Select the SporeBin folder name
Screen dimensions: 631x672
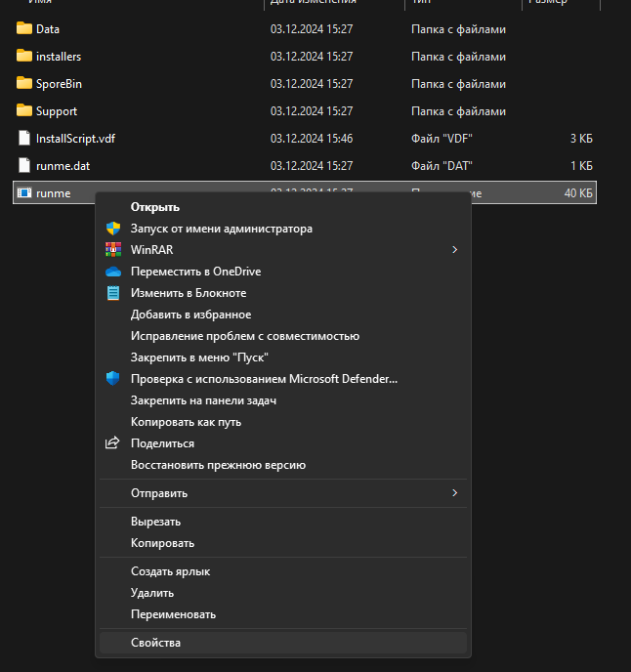pos(59,84)
